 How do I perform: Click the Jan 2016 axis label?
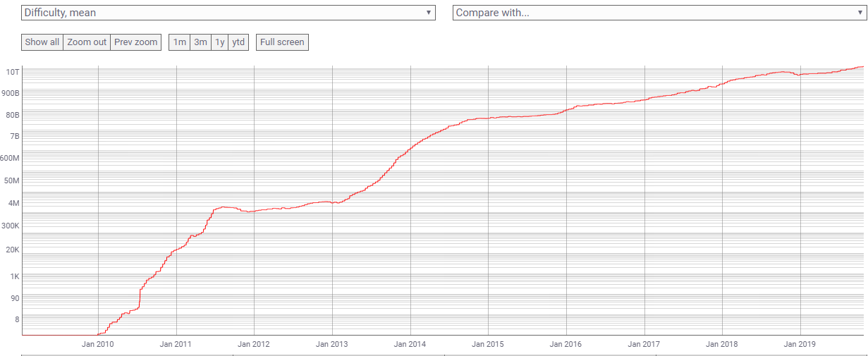coord(566,344)
